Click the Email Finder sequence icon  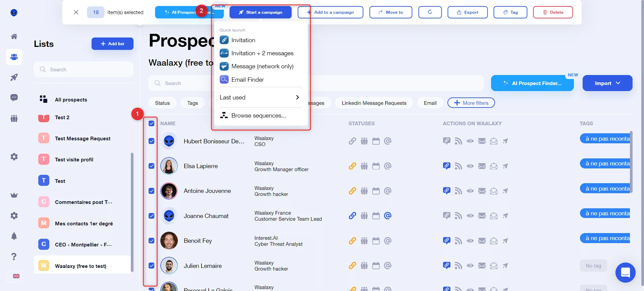click(224, 80)
